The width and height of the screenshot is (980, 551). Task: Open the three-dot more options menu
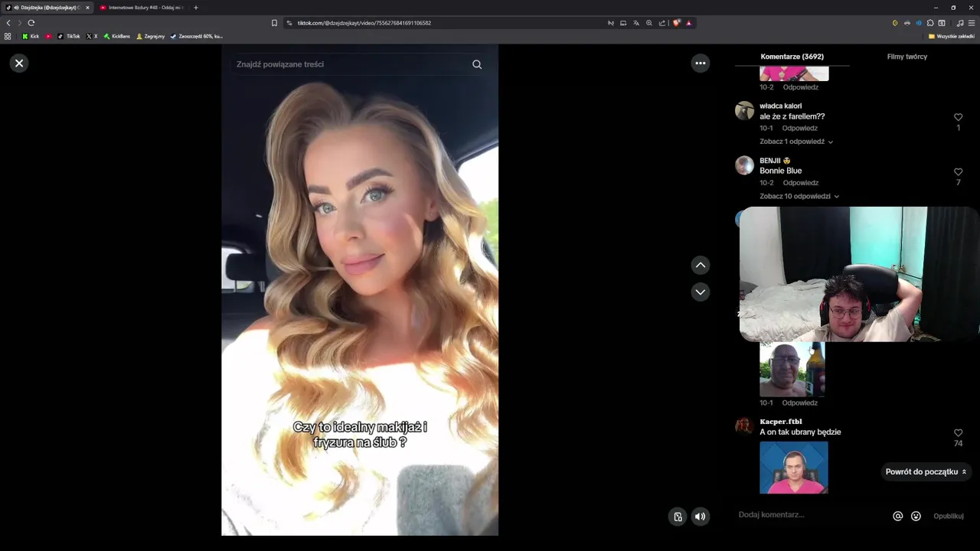point(701,64)
